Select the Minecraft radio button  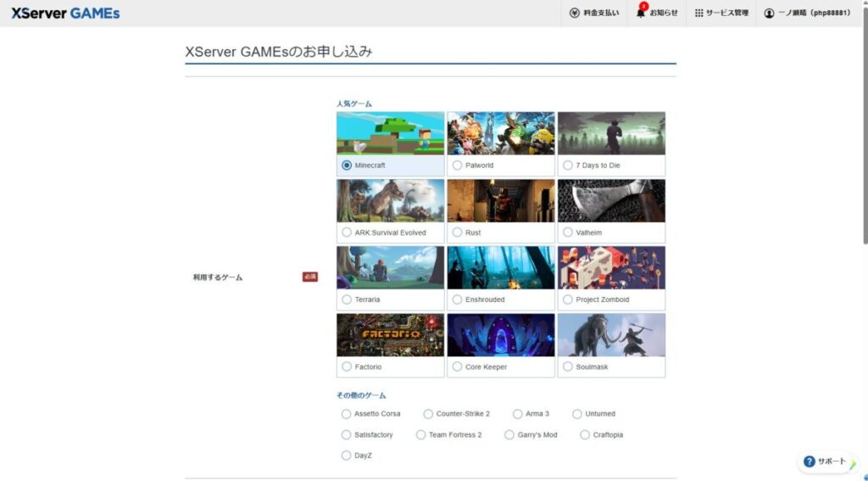347,165
